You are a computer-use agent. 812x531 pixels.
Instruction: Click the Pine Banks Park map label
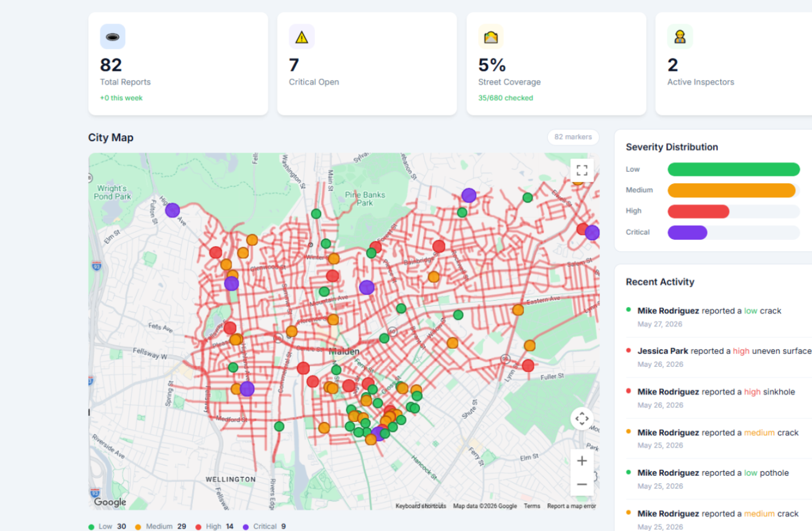[x=365, y=199]
